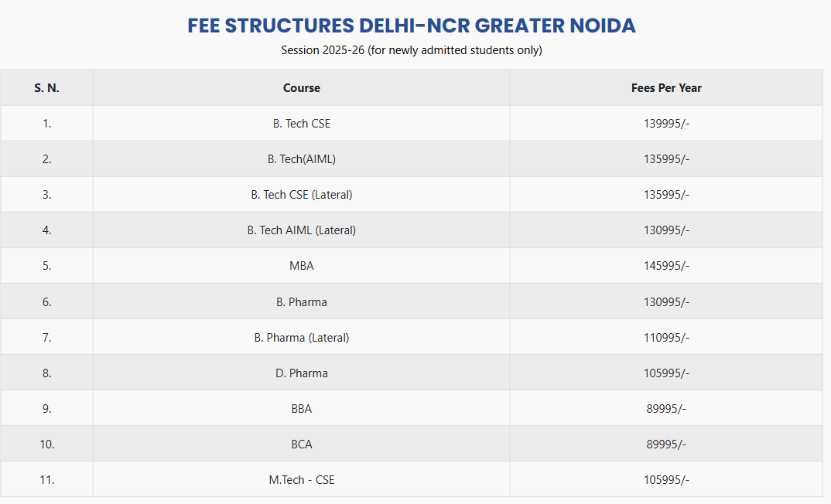The image size is (831, 504).
Task: Select the MBA course cell
Action: pyautogui.click(x=301, y=266)
